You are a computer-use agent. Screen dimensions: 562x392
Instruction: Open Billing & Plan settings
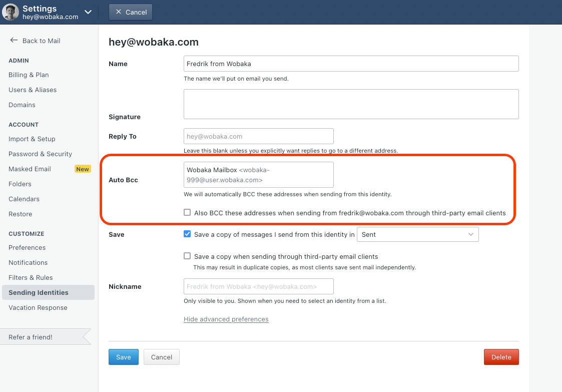point(29,75)
